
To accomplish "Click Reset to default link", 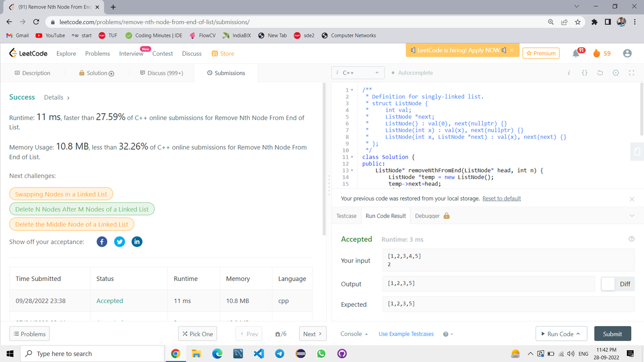I will click(x=501, y=198).
